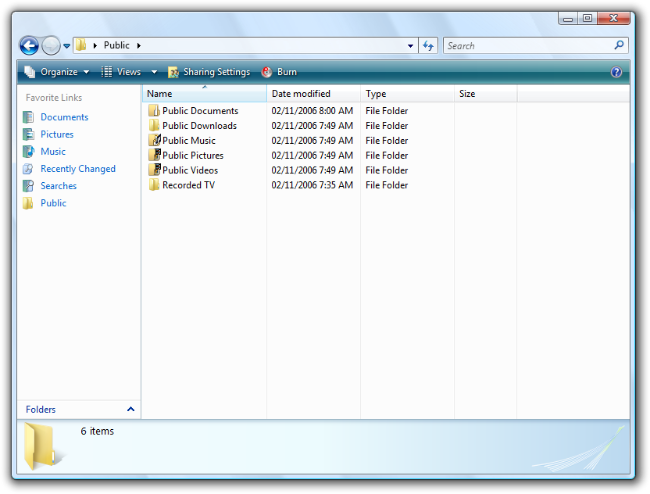
Task: Sort by Date modified column header
Action: 313,94
